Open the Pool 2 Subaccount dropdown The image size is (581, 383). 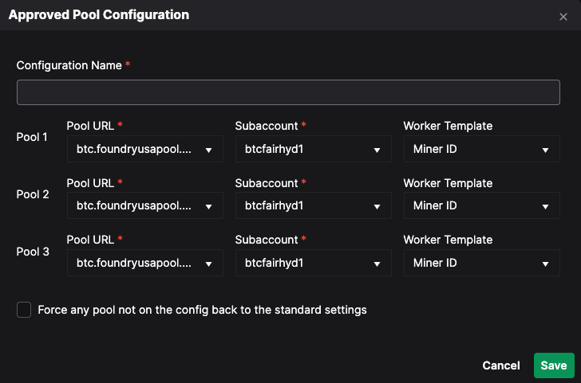coord(313,206)
